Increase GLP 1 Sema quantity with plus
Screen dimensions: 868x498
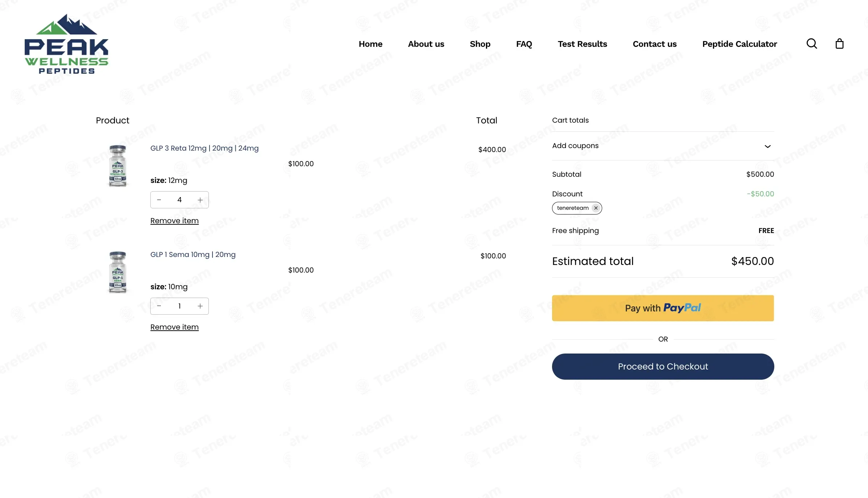[x=200, y=306]
